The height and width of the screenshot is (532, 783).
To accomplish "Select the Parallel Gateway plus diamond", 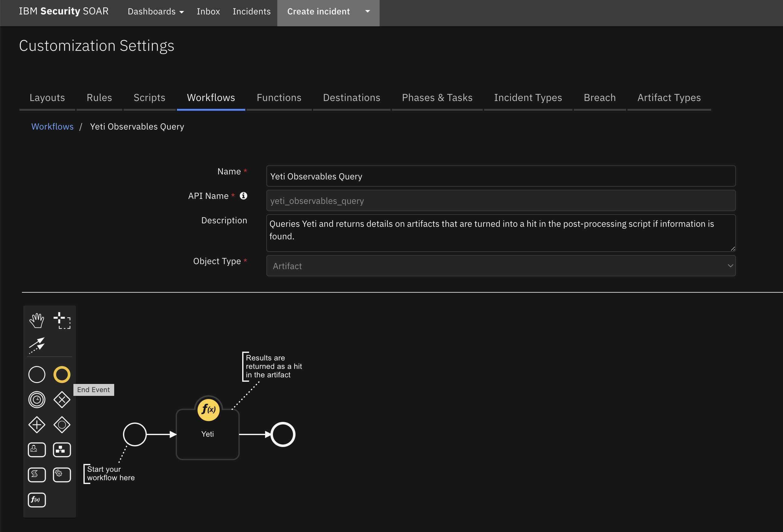I will click(x=37, y=424).
